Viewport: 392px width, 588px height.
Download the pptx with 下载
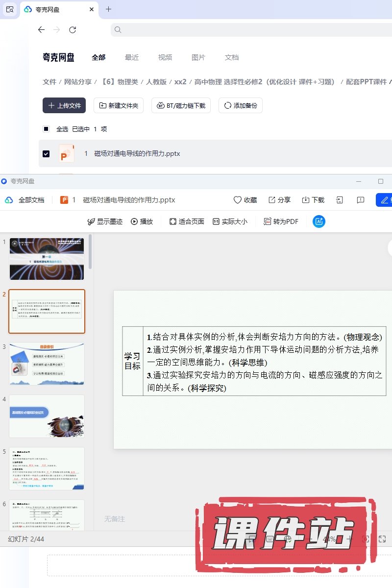coord(313,200)
